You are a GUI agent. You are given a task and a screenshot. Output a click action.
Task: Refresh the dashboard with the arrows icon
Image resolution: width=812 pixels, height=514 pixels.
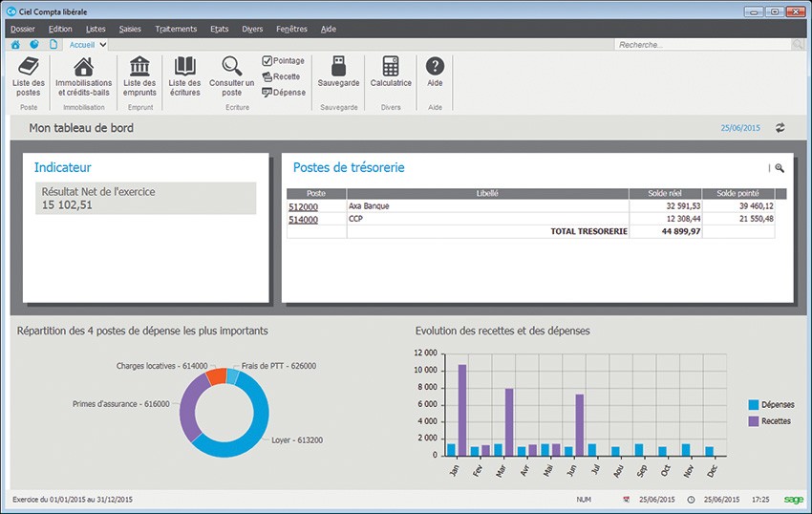point(780,127)
